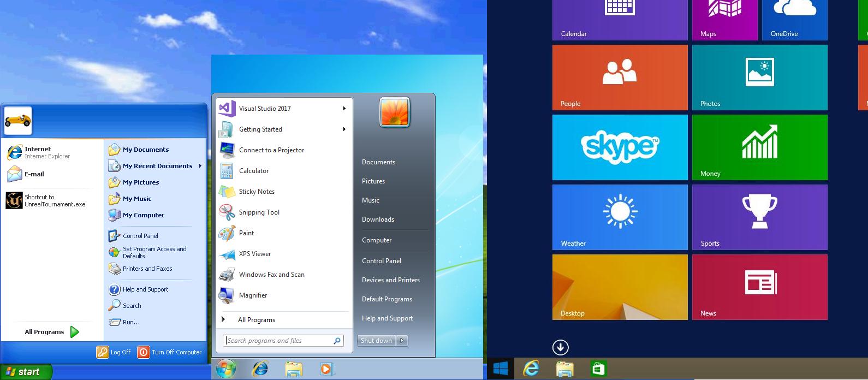Image resolution: width=868 pixels, height=380 pixels.
Task: Click the XP user account picture
Action: pyautogui.click(x=18, y=121)
